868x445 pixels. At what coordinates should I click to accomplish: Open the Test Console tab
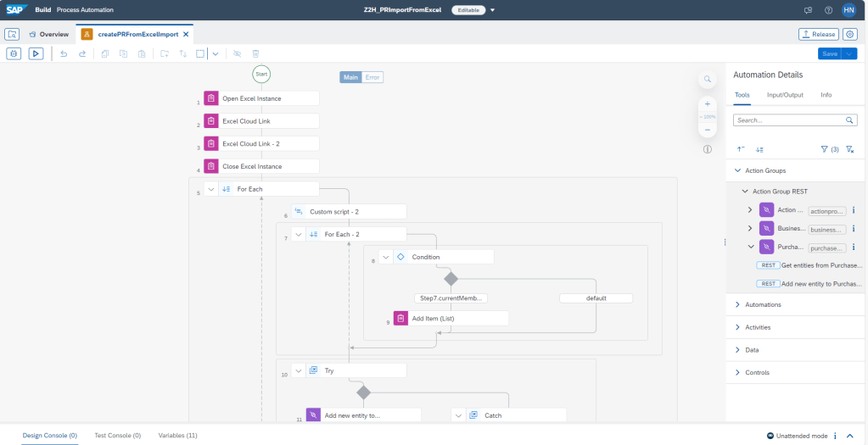(117, 436)
